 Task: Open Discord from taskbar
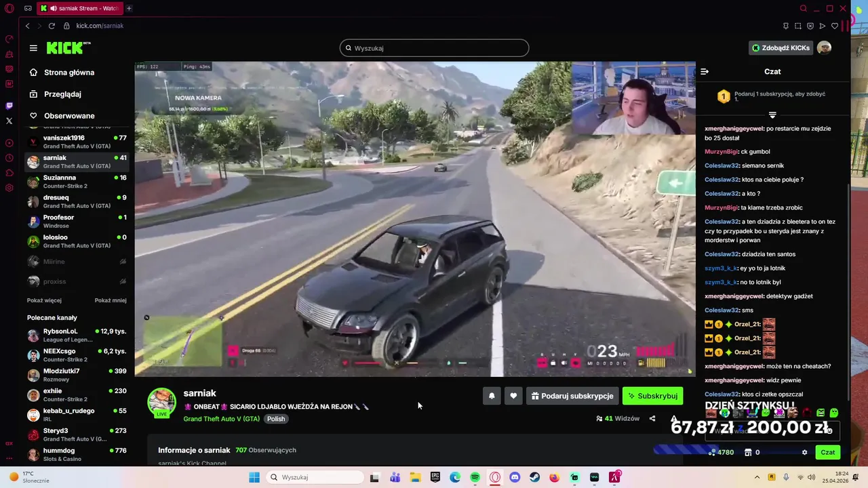(515, 477)
